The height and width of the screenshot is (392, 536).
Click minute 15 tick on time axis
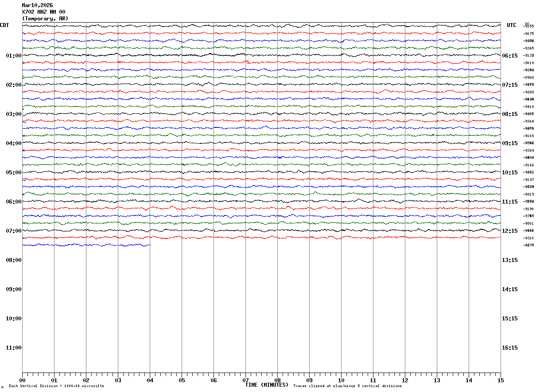pos(501,380)
